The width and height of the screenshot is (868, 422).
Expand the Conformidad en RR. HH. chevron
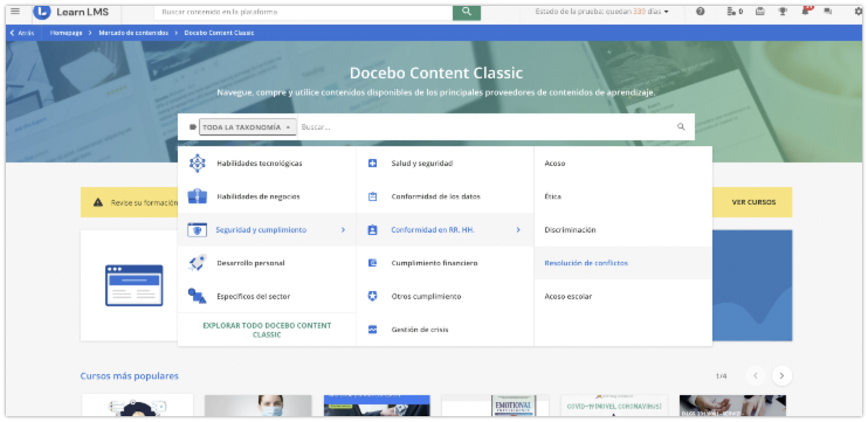(518, 230)
